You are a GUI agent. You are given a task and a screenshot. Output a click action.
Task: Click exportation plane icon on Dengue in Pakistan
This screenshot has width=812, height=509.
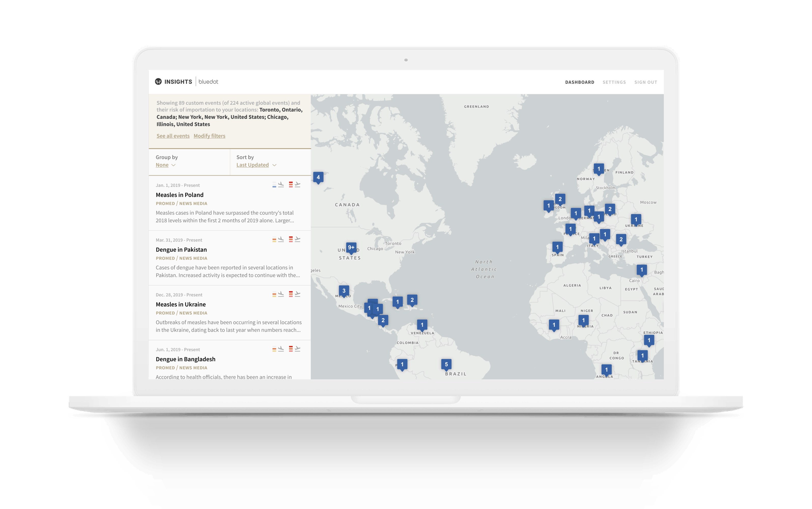[x=297, y=239]
